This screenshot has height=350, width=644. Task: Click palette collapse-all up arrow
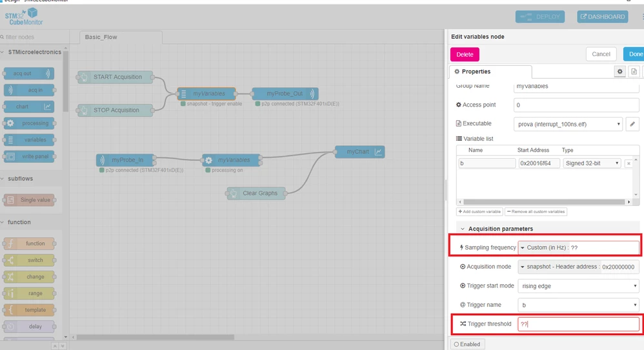coord(55,346)
